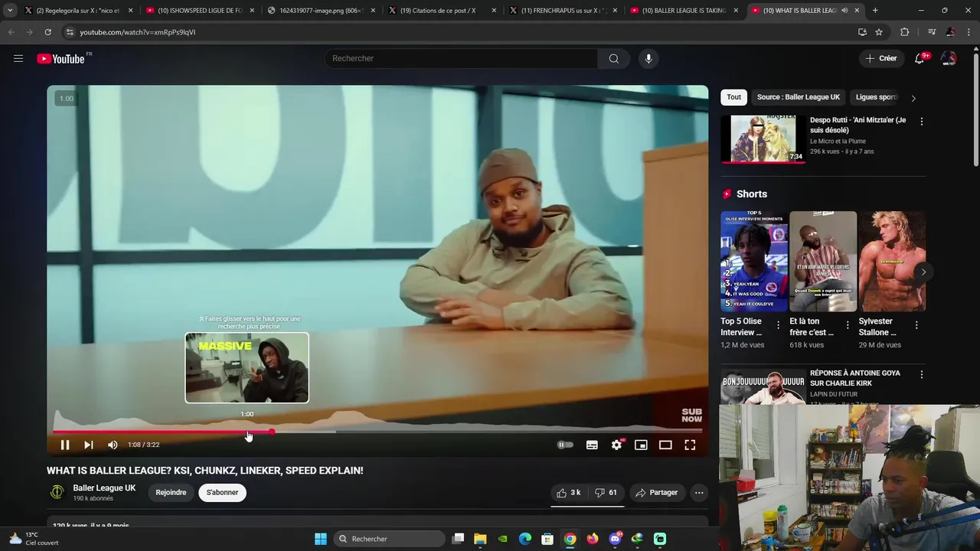
Task: Open Windows Start menu
Action: point(321,539)
